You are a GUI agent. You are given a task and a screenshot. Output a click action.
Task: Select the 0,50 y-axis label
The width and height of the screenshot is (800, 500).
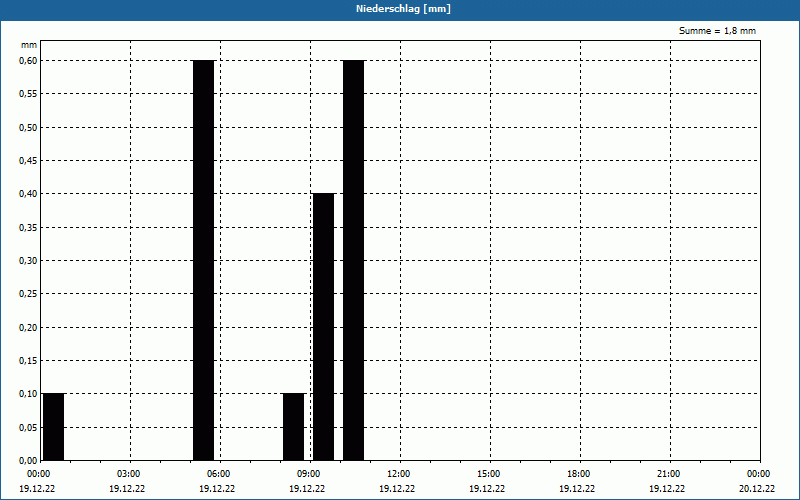pos(28,128)
